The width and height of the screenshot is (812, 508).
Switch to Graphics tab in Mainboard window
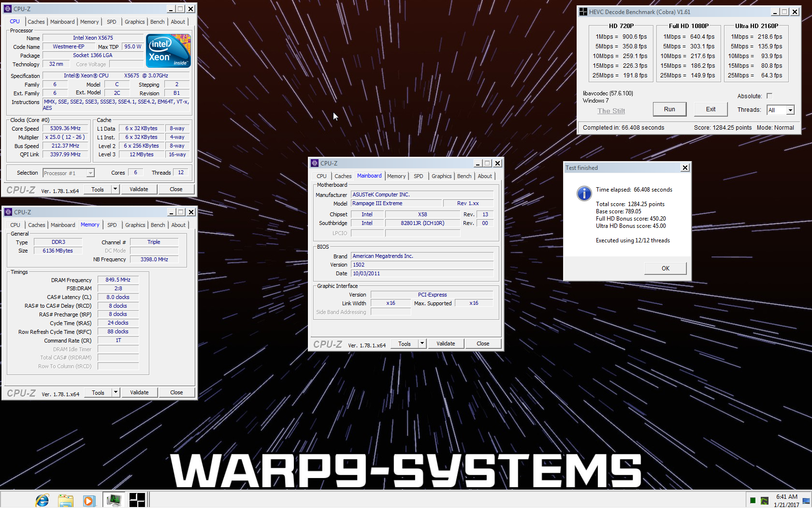(441, 176)
